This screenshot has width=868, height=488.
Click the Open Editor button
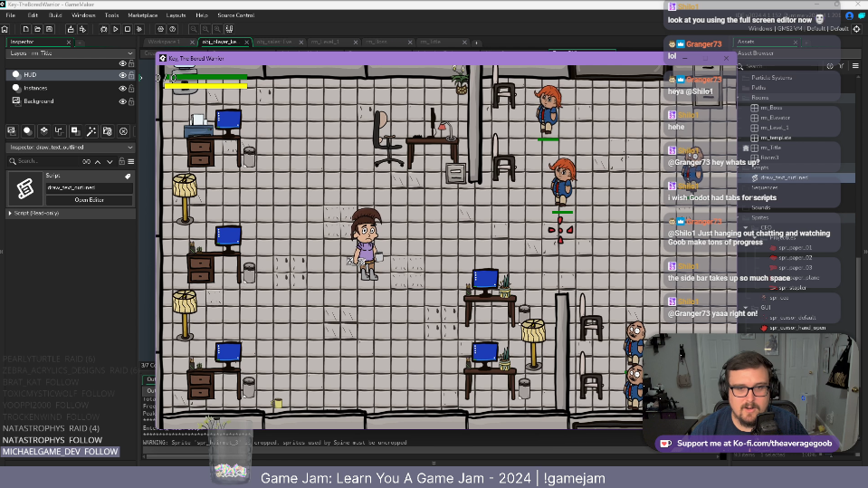(x=89, y=200)
